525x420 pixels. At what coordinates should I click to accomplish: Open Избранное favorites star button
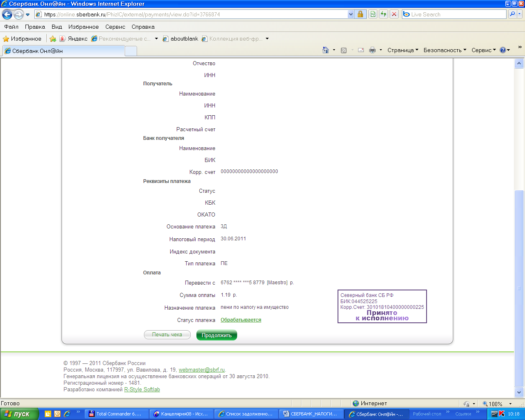click(22, 39)
